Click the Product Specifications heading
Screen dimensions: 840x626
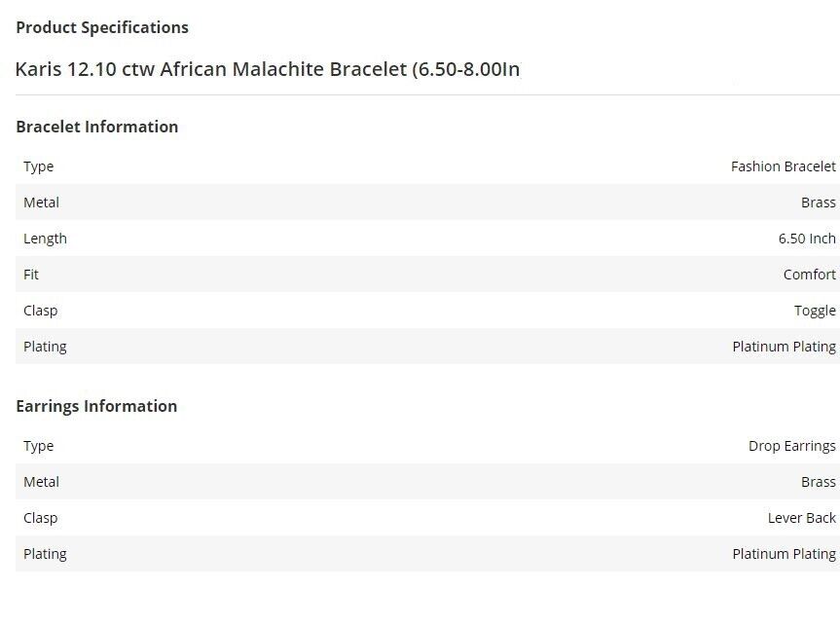tap(102, 27)
